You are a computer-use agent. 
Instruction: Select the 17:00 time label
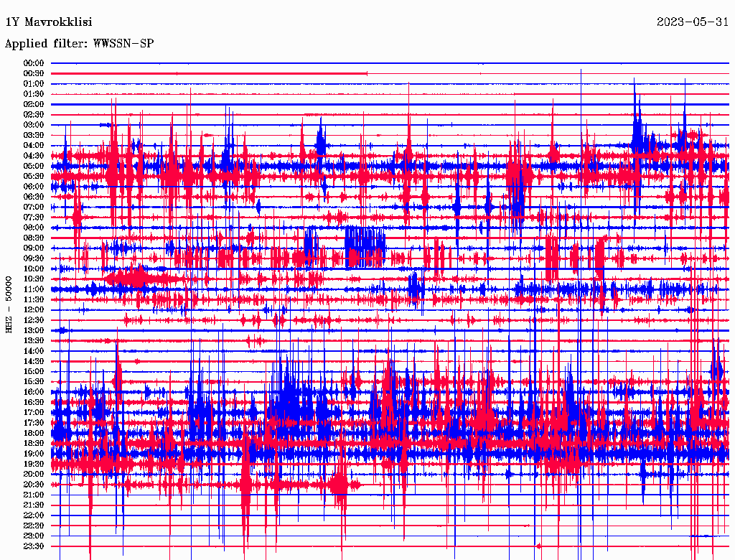click(33, 414)
